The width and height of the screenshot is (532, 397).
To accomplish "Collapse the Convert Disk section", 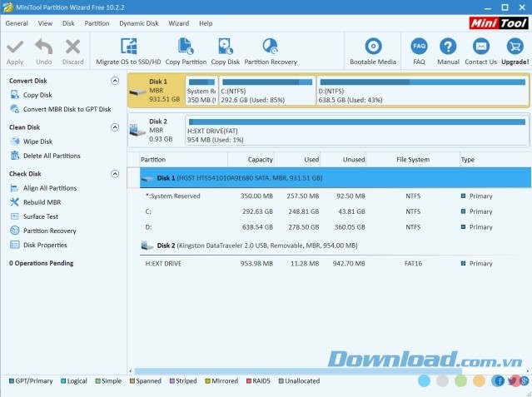I will tap(115, 81).
